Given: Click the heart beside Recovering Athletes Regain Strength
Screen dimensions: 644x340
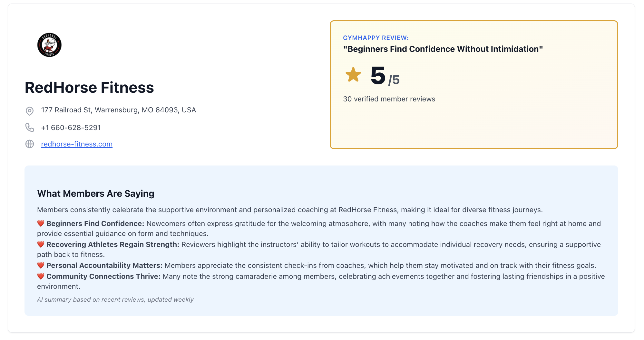Looking at the screenshot, I should pos(41,244).
